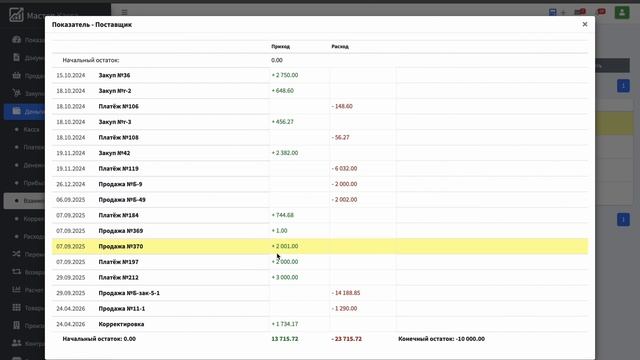Open document Продажа №11-1
The height and width of the screenshot is (360, 640).
click(122, 308)
